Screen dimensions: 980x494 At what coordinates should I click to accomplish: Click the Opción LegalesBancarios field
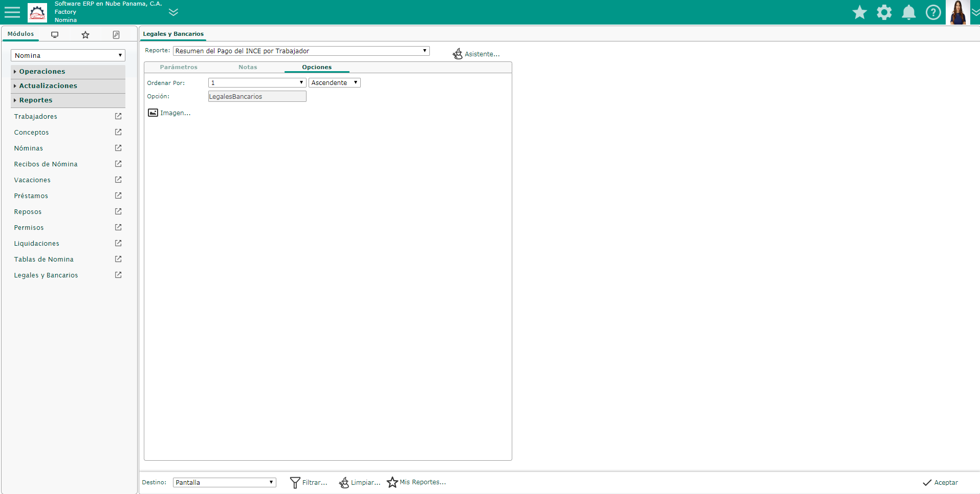click(x=257, y=96)
